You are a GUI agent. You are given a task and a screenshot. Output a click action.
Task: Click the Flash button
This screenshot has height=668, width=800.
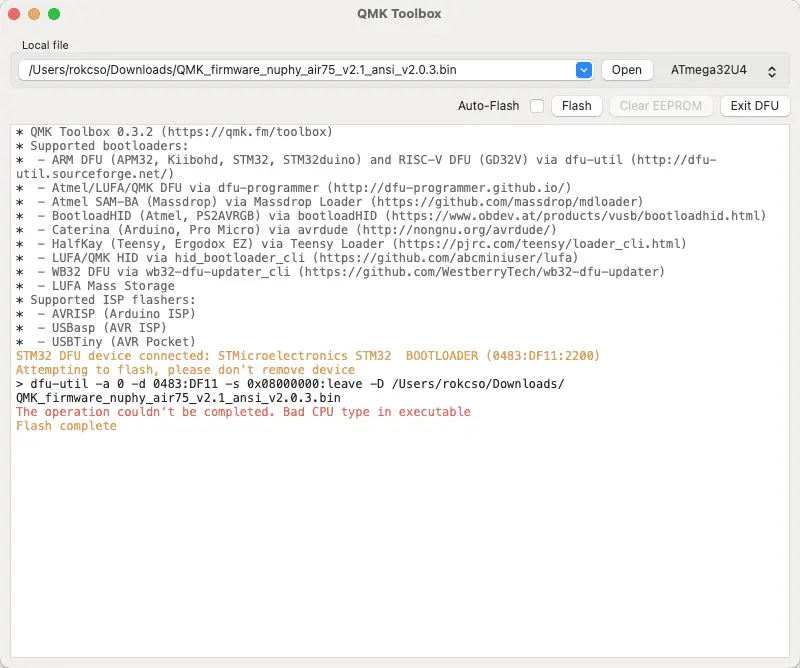click(x=577, y=106)
